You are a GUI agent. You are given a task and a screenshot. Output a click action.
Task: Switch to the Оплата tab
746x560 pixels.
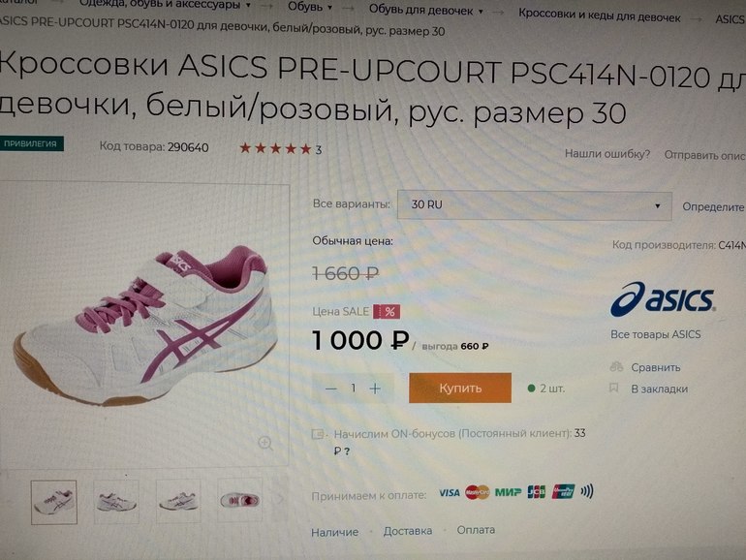[x=476, y=530]
